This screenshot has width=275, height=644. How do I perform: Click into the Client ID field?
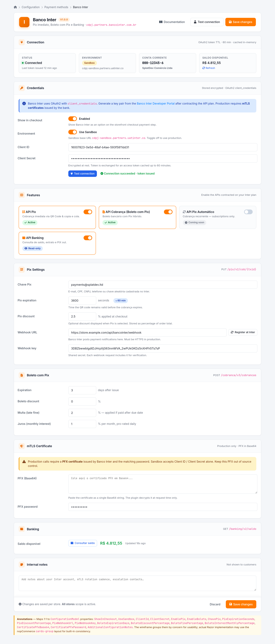[163, 147]
